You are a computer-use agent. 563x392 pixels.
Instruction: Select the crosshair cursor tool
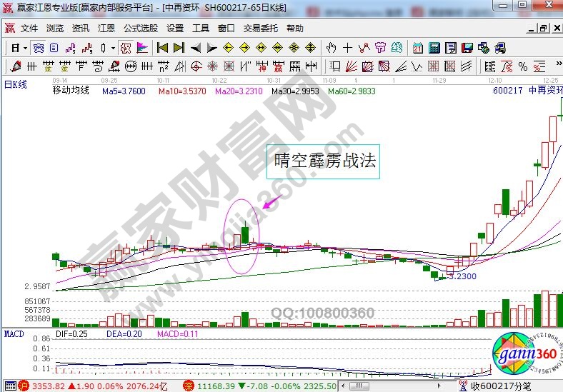pos(347,48)
